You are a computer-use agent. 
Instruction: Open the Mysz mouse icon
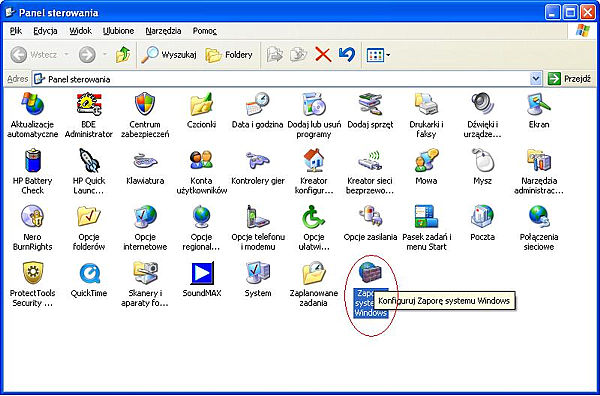point(482,160)
